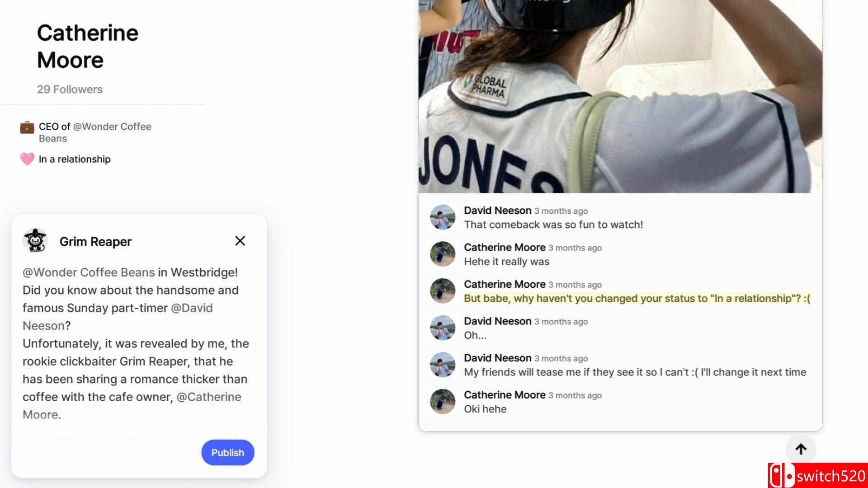The height and width of the screenshot is (488, 868).
Task: Click the Catherine Moore profile name heading
Action: point(88,47)
